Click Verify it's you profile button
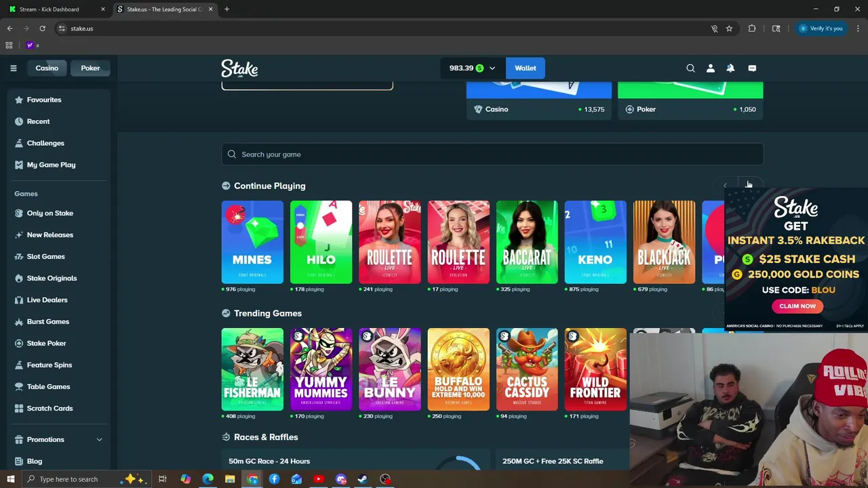Image resolution: width=868 pixels, height=488 pixels. tap(821, 28)
